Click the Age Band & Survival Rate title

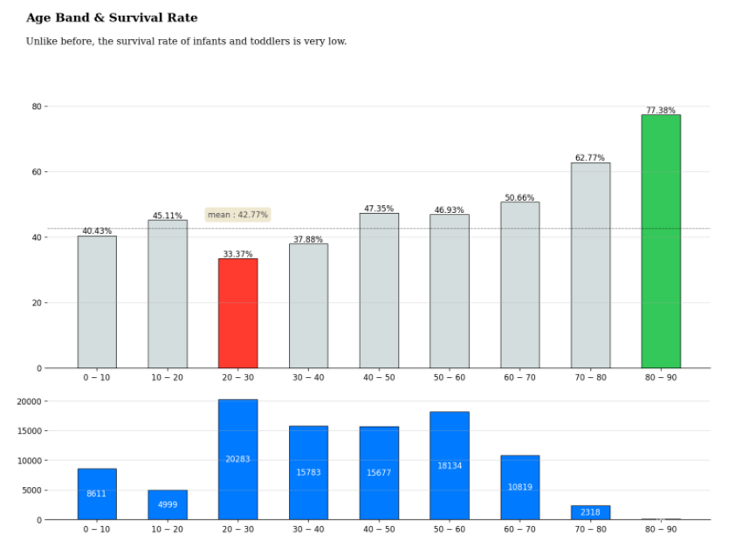click(x=112, y=17)
